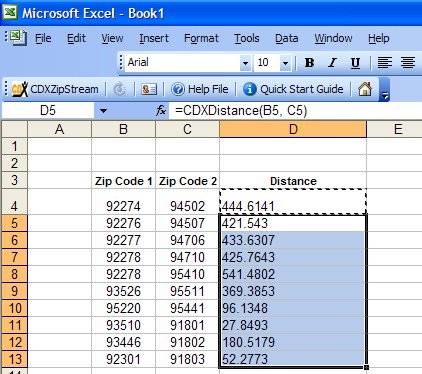The image size is (422, 374).
Task: Select cell containing 94706
Action: pos(187,240)
